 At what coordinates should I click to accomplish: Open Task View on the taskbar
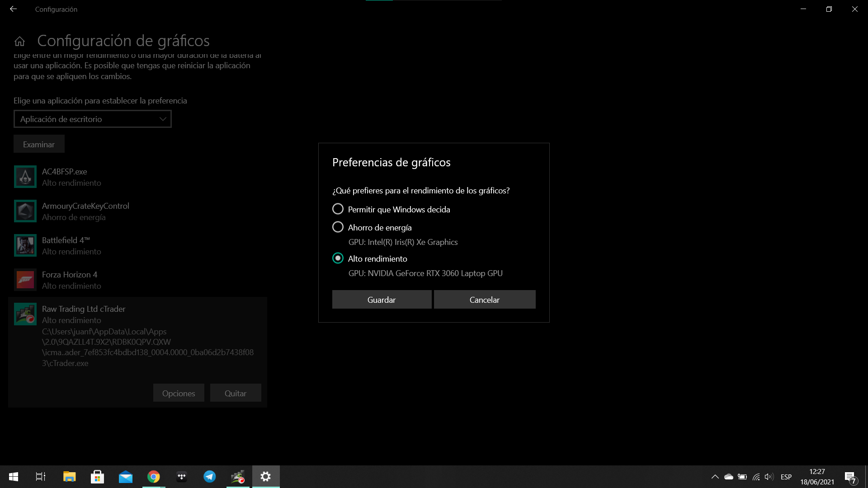41,477
